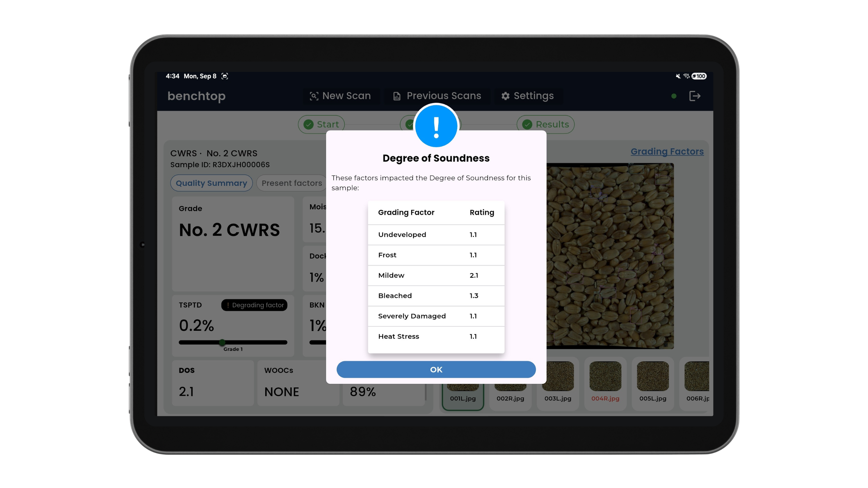This screenshot has width=868, height=488.
Task: Open the Settings tab
Action: 527,96
